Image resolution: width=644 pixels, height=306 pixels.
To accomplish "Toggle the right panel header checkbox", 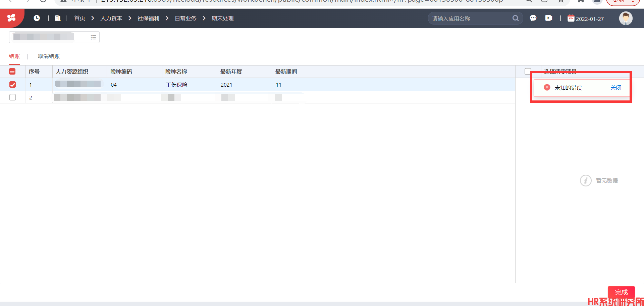I will click(x=528, y=71).
